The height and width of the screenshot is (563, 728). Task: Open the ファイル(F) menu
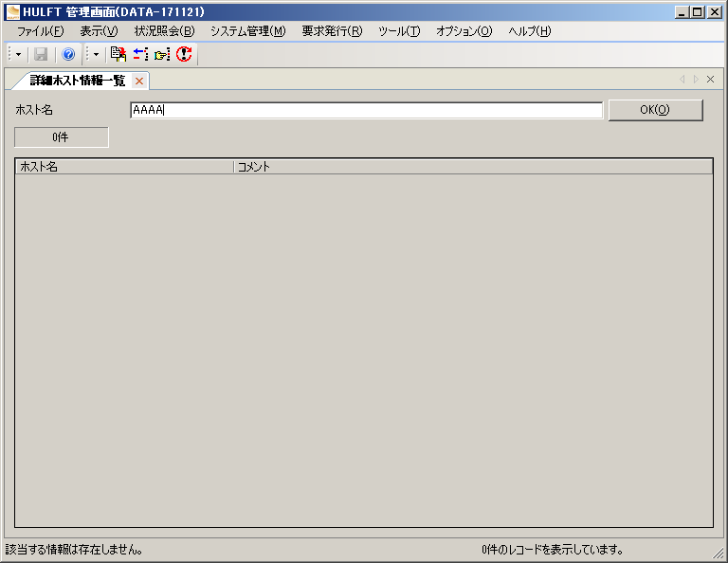click(x=41, y=31)
